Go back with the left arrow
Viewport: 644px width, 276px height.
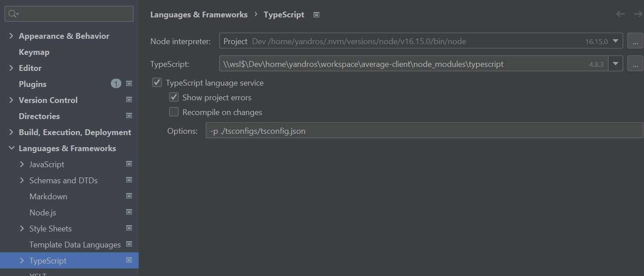[x=620, y=14]
